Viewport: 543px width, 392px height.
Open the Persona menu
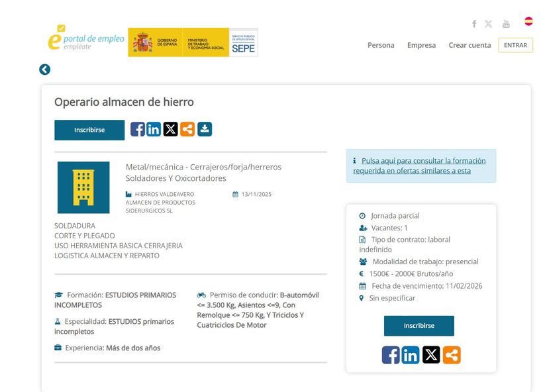click(x=381, y=45)
